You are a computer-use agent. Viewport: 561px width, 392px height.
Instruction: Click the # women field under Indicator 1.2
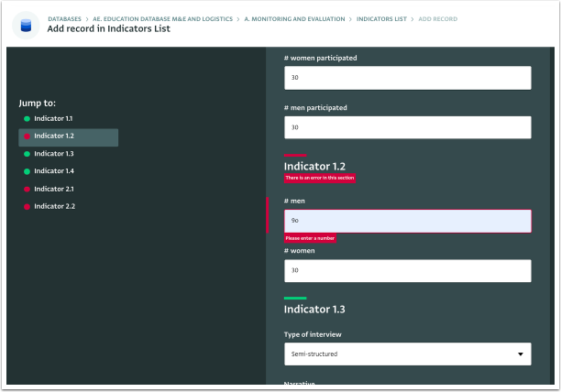tap(408, 270)
